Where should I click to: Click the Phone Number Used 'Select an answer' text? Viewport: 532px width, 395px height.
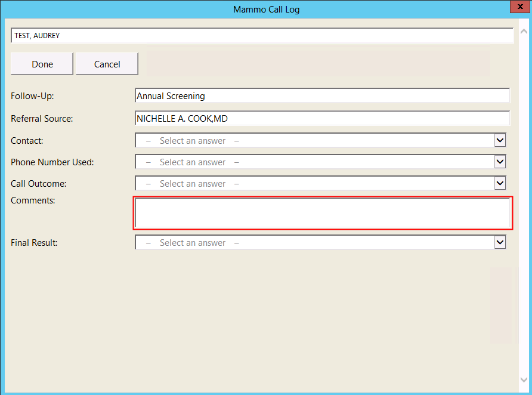pos(193,162)
